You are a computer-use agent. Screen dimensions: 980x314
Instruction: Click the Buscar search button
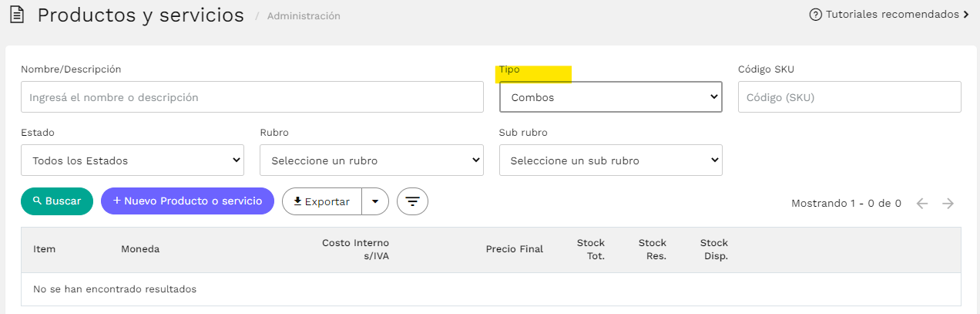click(57, 201)
